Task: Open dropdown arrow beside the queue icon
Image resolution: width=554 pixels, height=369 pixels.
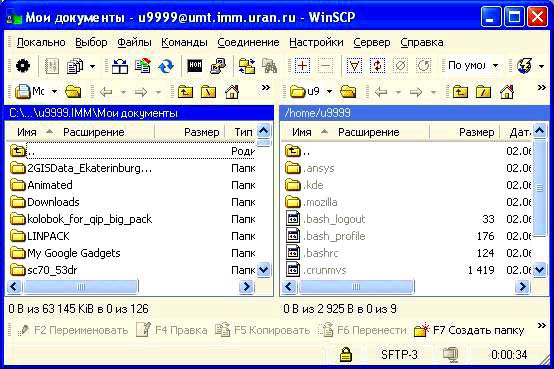Action: pyautogui.click(x=92, y=66)
